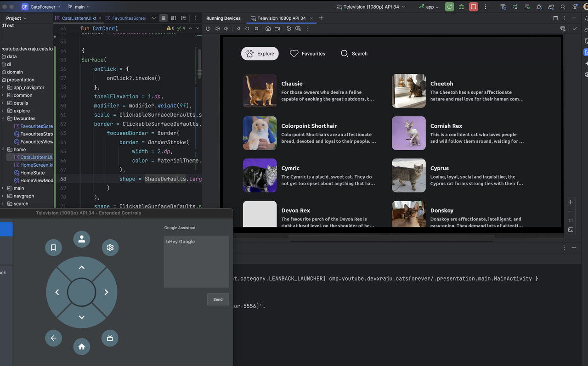Tap the Back triangle in the device toolbar
Screen dimensions: 588x366
[237, 28]
